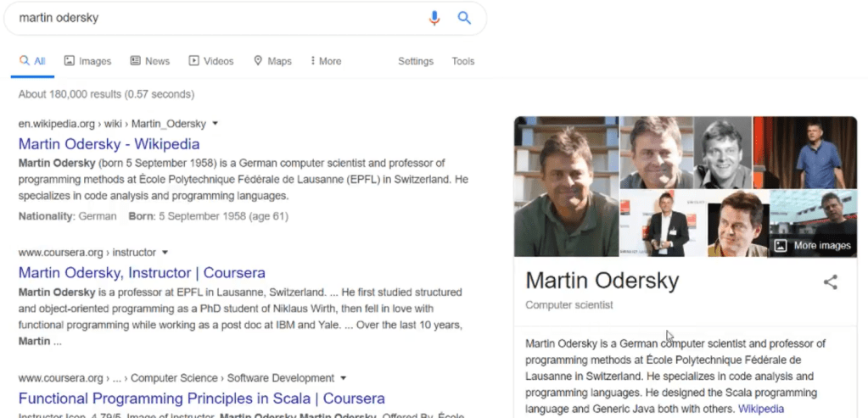Select the All search tab
Screen dimensions: 868x418
pyautogui.click(x=32, y=61)
